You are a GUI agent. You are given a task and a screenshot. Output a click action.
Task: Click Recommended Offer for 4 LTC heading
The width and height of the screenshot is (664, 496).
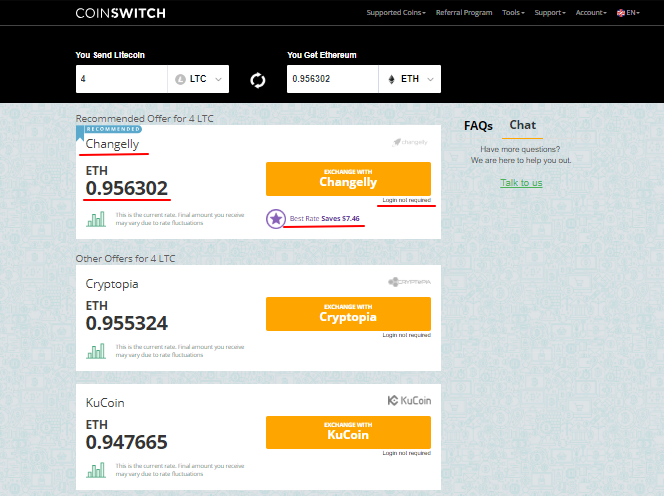point(144,119)
